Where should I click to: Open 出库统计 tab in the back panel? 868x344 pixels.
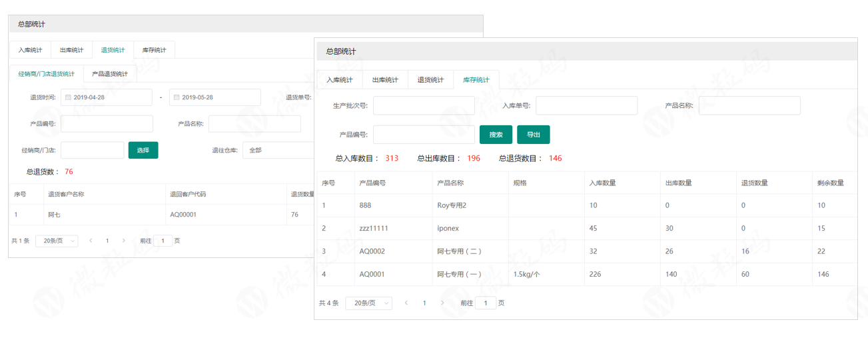coord(72,50)
